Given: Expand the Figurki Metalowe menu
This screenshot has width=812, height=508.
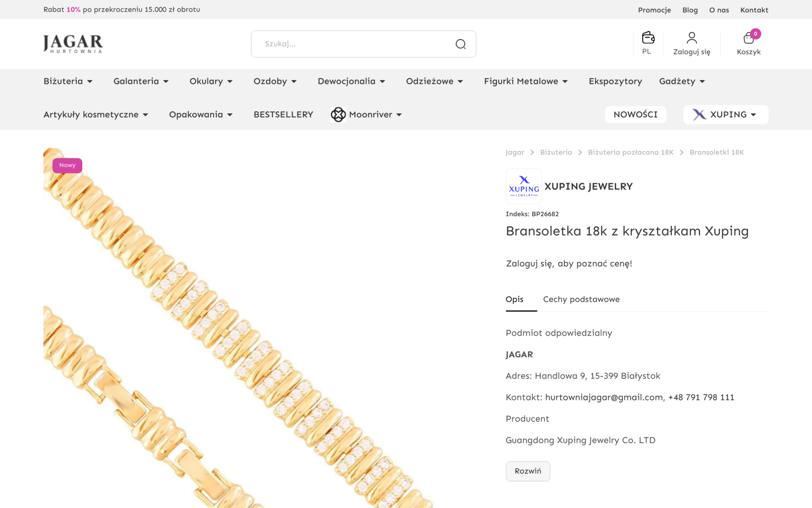Looking at the screenshot, I should 526,81.
